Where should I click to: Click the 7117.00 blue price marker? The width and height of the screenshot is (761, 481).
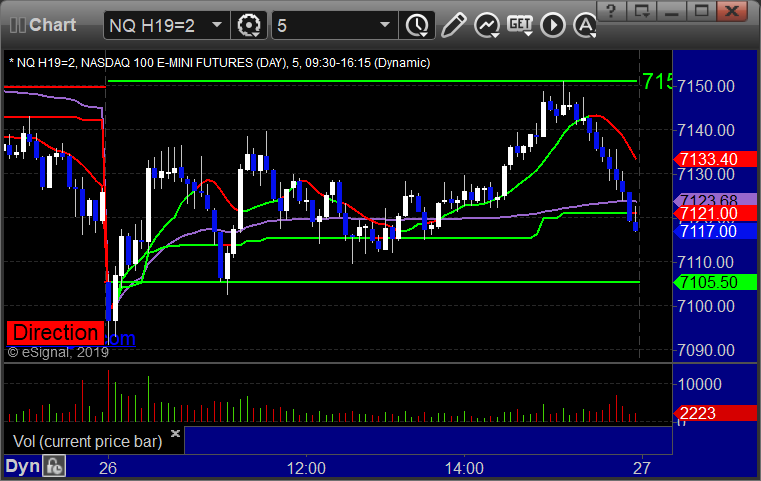tap(715, 231)
